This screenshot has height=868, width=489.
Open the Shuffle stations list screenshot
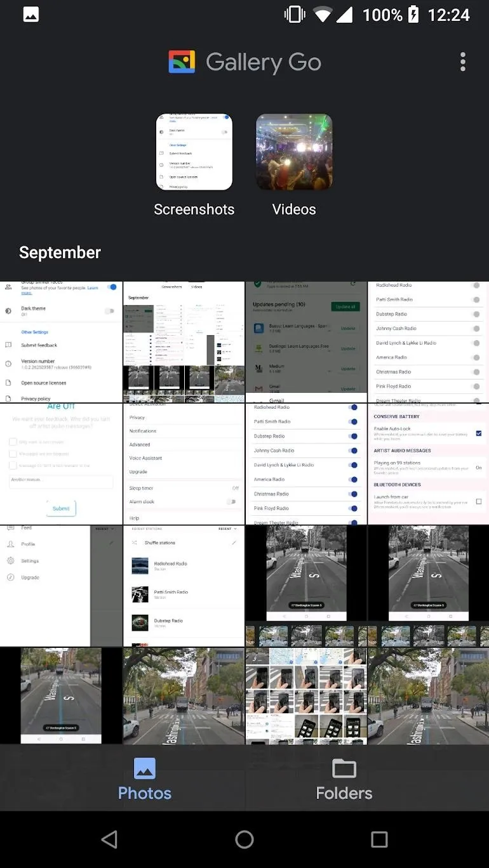(184, 586)
